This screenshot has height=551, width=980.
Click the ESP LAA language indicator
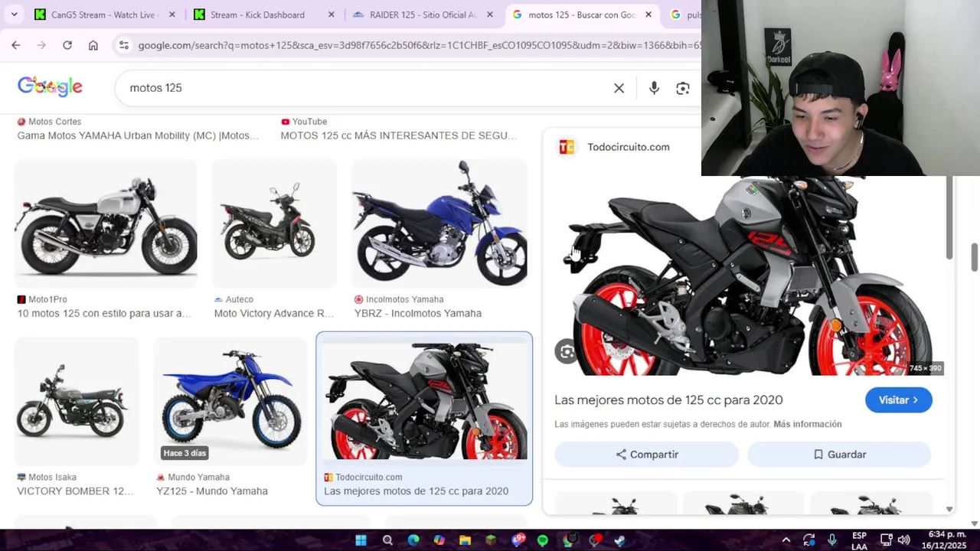[x=859, y=540]
